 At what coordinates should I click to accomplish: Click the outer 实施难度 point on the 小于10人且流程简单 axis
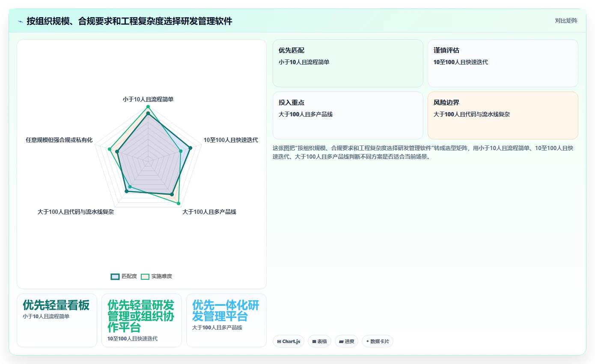coord(148,107)
